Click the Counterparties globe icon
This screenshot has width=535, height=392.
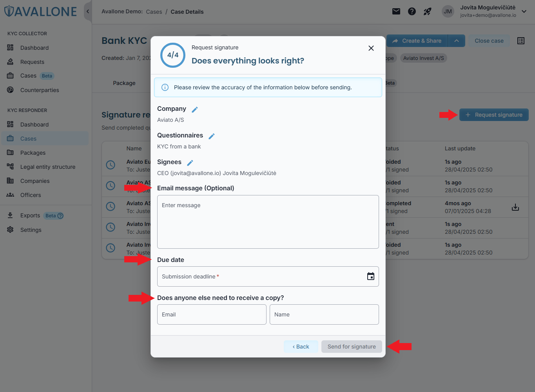pyautogui.click(x=11, y=90)
